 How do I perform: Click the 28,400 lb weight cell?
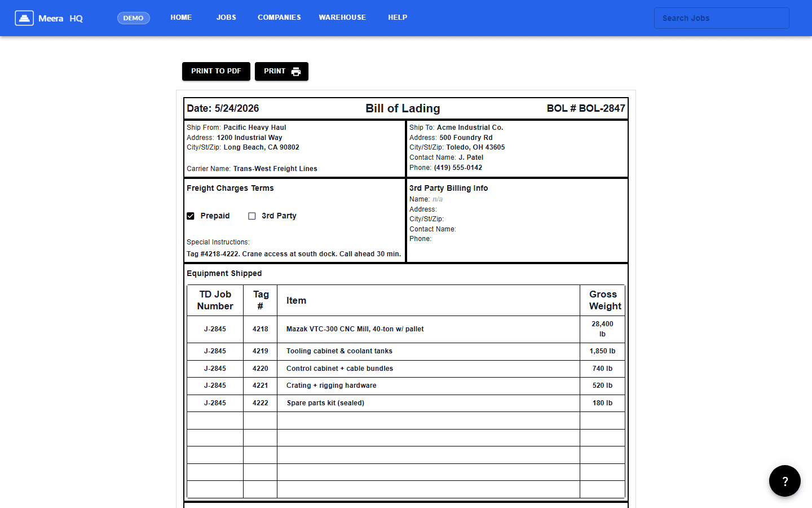[x=602, y=329]
